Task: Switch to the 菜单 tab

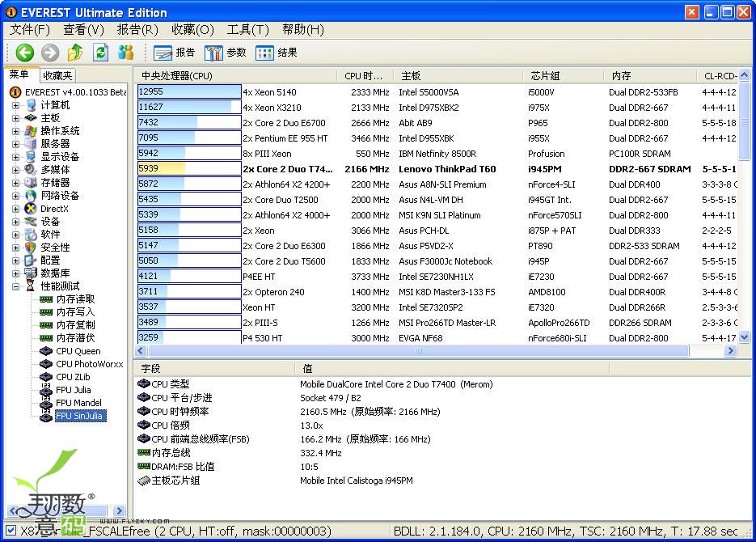Action: pyautogui.click(x=19, y=74)
